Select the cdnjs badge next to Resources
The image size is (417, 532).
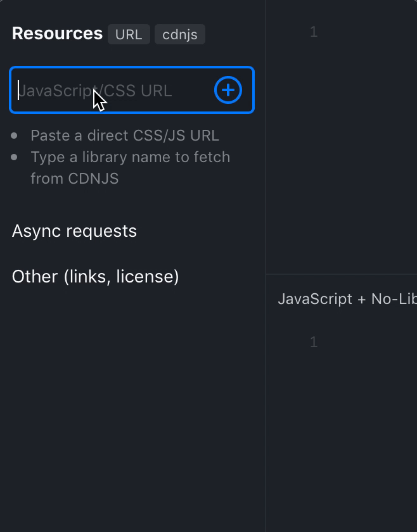click(179, 34)
